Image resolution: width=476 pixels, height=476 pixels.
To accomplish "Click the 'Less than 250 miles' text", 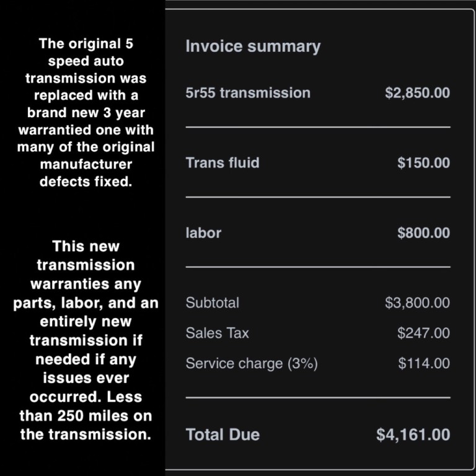I will 86,407.
